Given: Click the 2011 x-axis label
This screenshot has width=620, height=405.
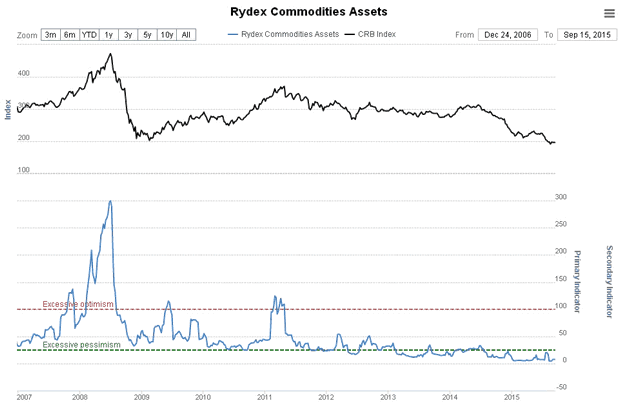Looking at the screenshot, I should pos(265,397).
